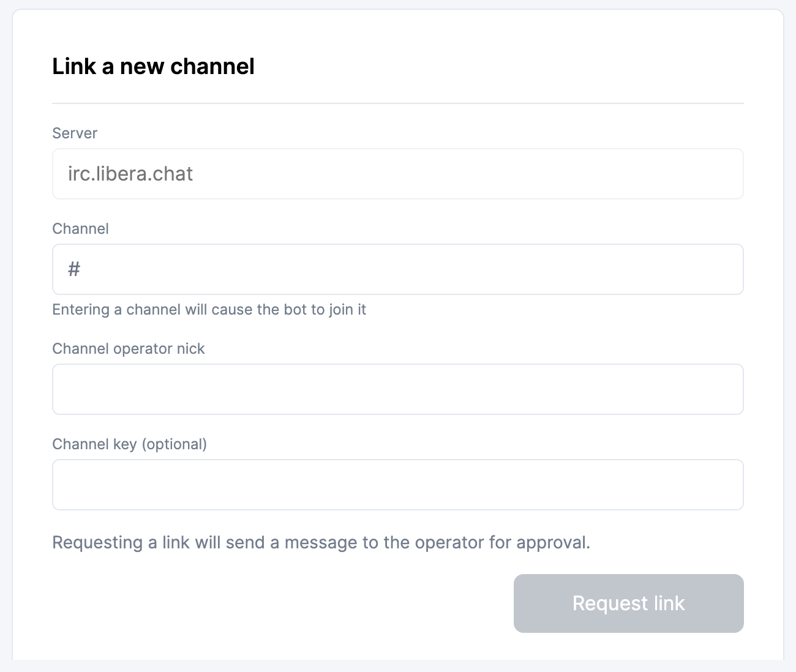Click the "Link a new channel" heading
Screen dimensions: 796x672
coord(153,66)
